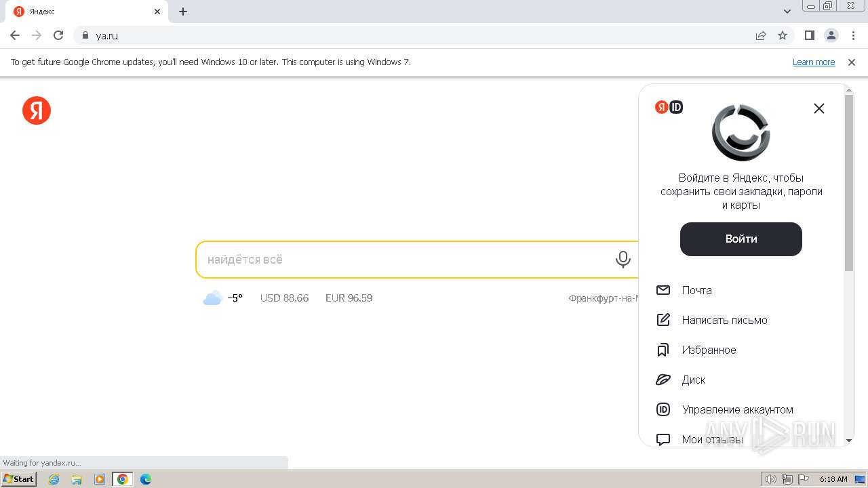The height and width of the screenshot is (488, 868).
Task: Click the Action Center flag tray icon
Action: click(804, 479)
